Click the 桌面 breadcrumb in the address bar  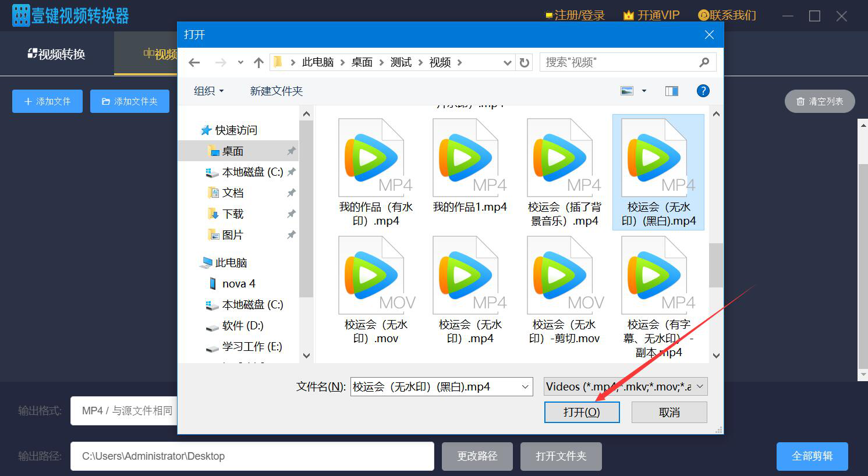(362, 62)
